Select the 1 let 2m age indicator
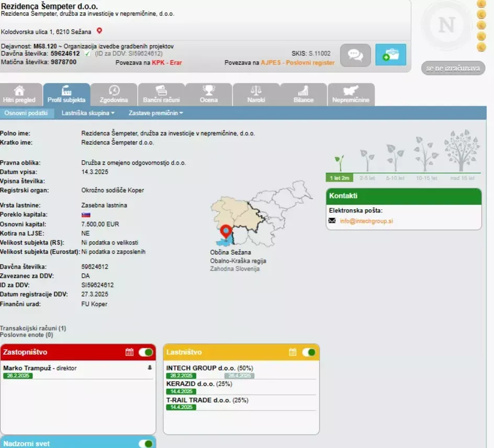494x448 pixels. click(x=339, y=178)
